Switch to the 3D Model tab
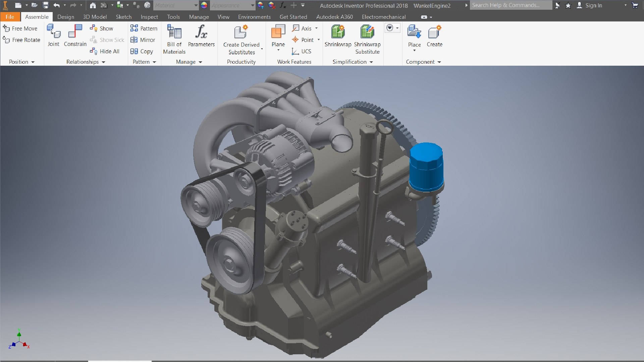Image resolution: width=644 pixels, height=362 pixels. [95, 17]
